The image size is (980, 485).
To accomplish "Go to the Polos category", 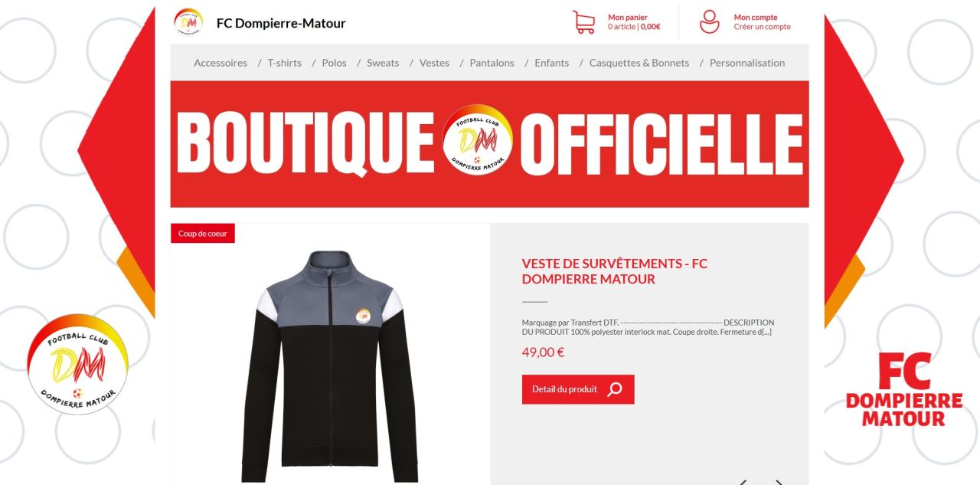I will 334,63.
